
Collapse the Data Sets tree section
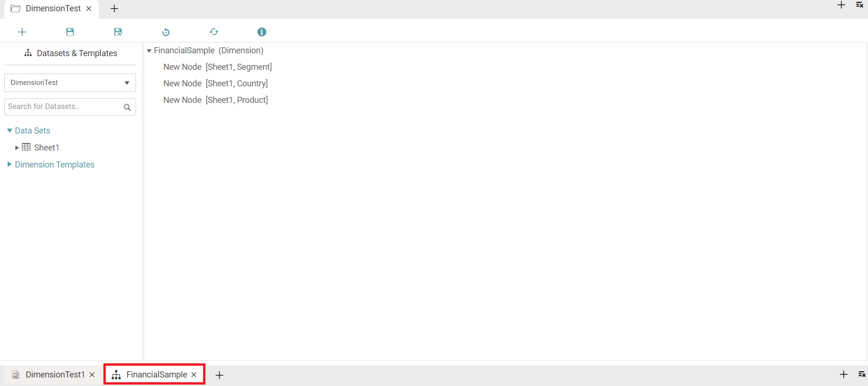(x=9, y=131)
